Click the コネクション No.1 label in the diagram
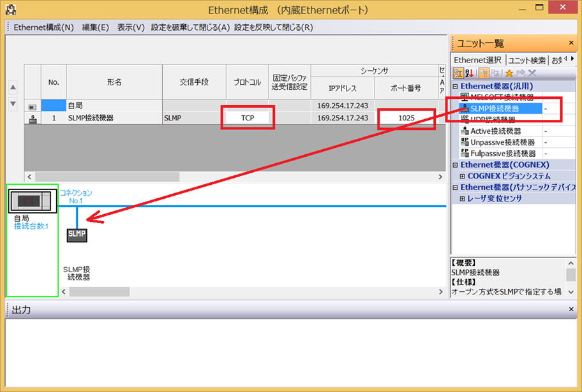The image size is (582, 392). (x=76, y=196)
